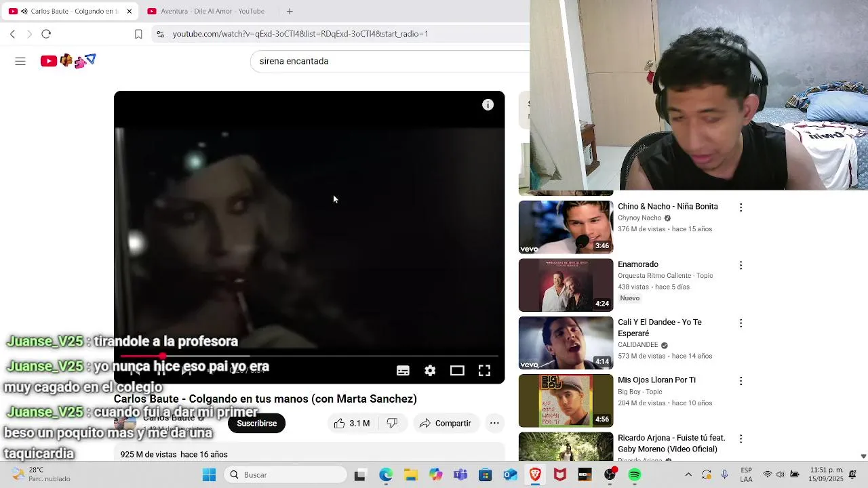
Task: Dislike the video with thumbs down
Action: coord(392,423)
